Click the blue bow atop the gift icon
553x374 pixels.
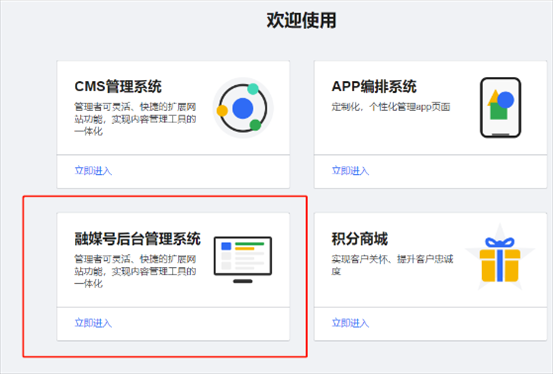pyautogui.click(x=500, y=242)
